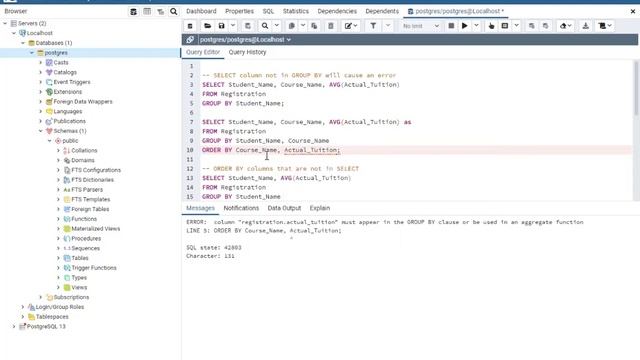Expand the Extensions tree node

[x=40, y=92]
